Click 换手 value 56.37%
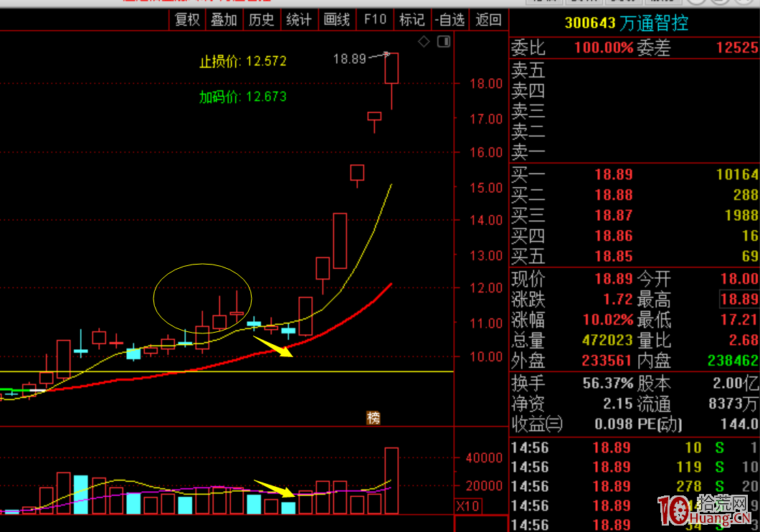 tap(608, 384)
